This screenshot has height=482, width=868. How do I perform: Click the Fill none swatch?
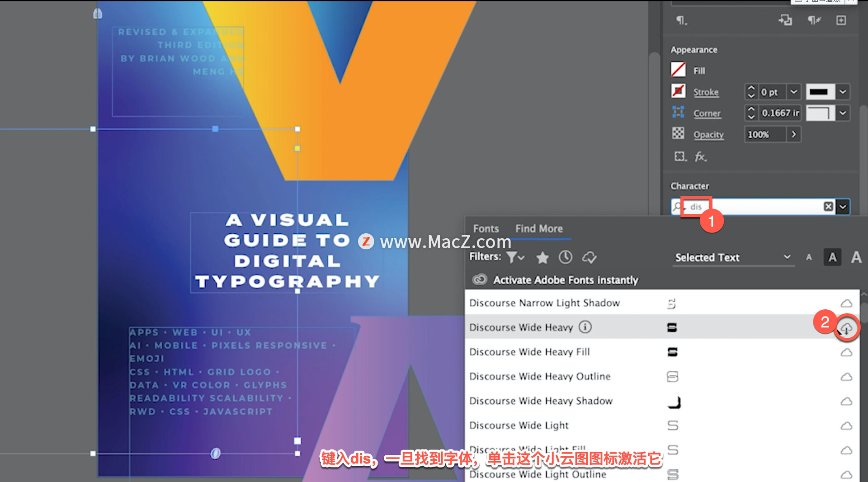pos(678,70)
